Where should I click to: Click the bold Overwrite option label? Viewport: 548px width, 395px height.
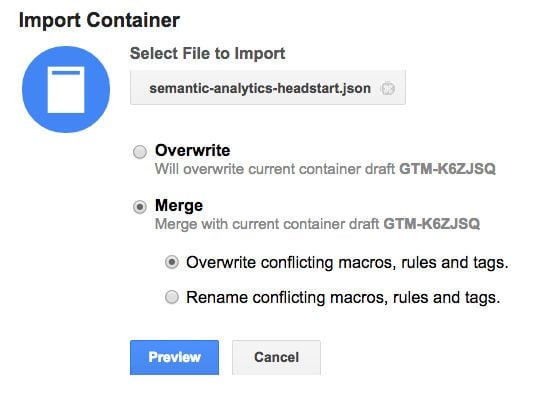193,151
